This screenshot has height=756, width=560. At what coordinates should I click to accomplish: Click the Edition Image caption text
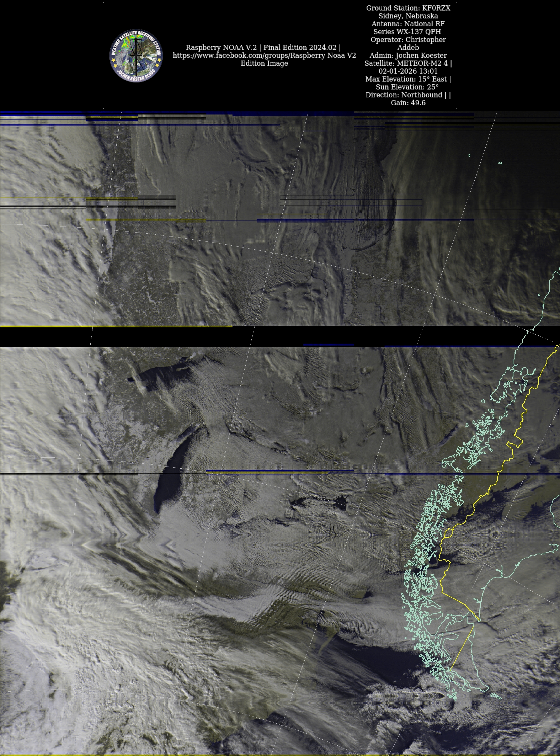[x=264, y=63]
